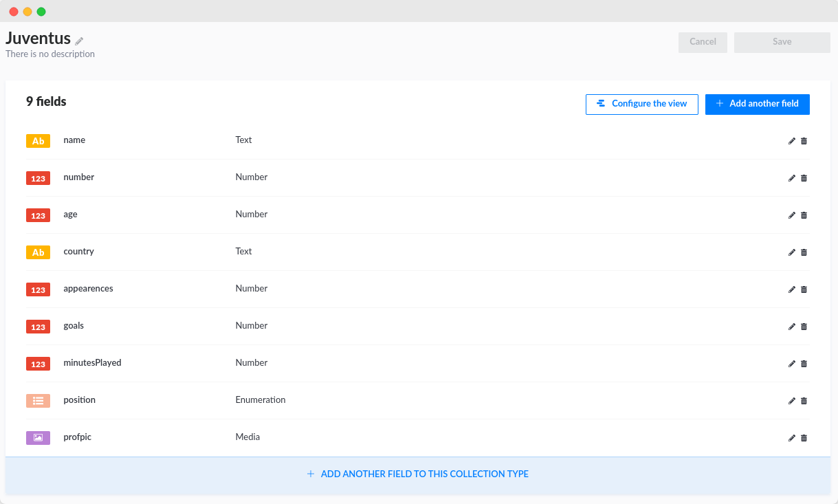Select the 'name' field label
838x504 pixels.
pyautogui.click(x=74, y=140)
